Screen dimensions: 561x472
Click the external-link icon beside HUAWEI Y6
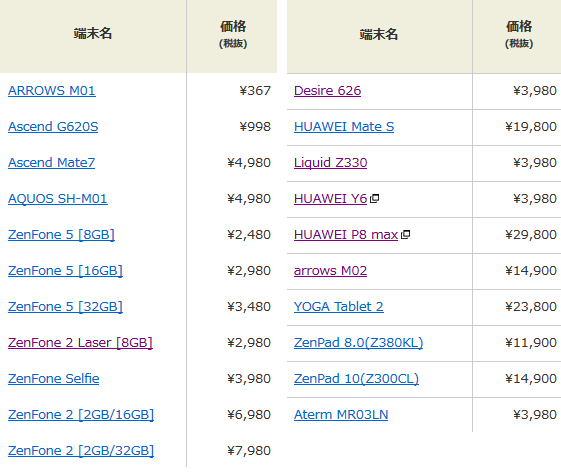click(374, 198)
